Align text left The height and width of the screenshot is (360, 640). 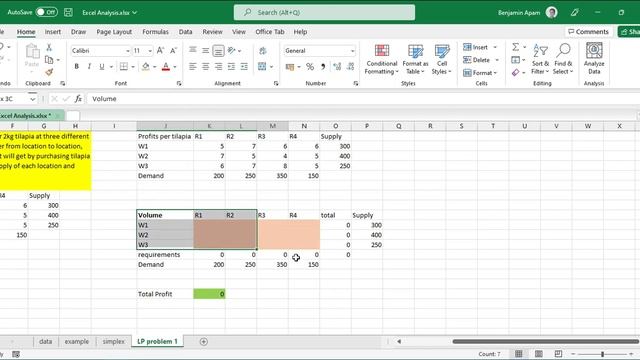tap(193, 66)
